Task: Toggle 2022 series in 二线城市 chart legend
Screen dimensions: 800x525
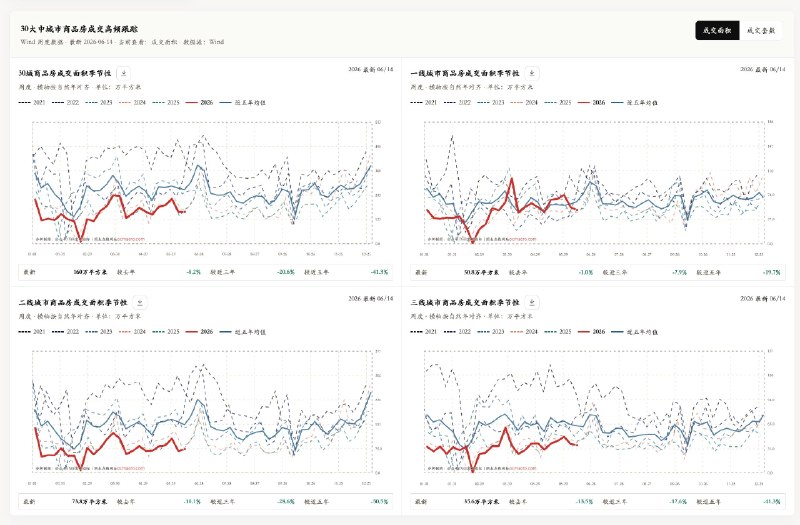Action: click(x=65, y=332)
